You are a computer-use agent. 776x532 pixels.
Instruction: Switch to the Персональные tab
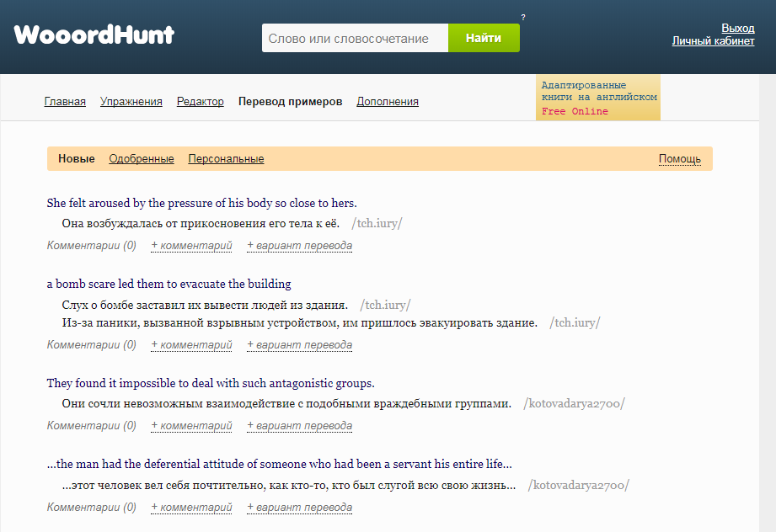point(226,158)
